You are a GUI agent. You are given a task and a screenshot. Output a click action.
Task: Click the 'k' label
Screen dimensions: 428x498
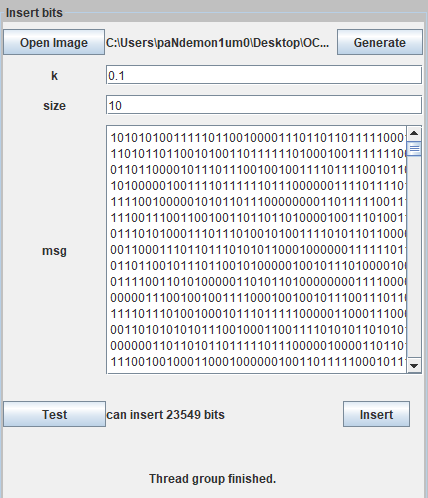(54, 76)
